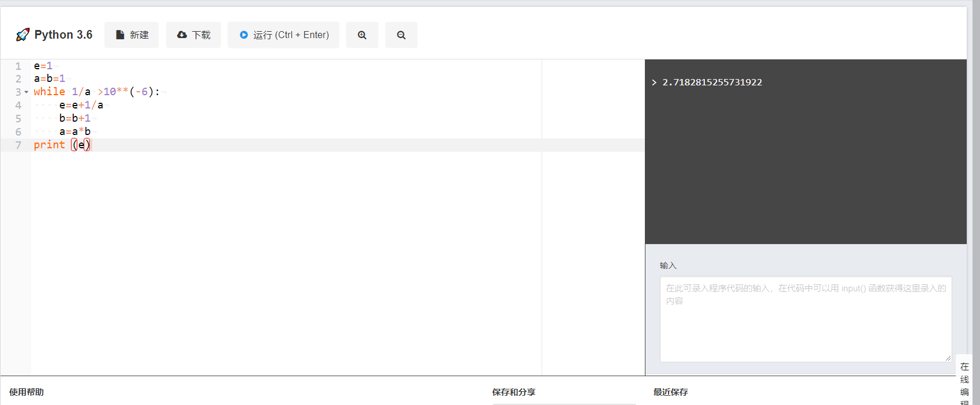This screenshot has width=980, height=405.
Task: Click code line e=e+1/a
Action: click(x=81, y=105)
